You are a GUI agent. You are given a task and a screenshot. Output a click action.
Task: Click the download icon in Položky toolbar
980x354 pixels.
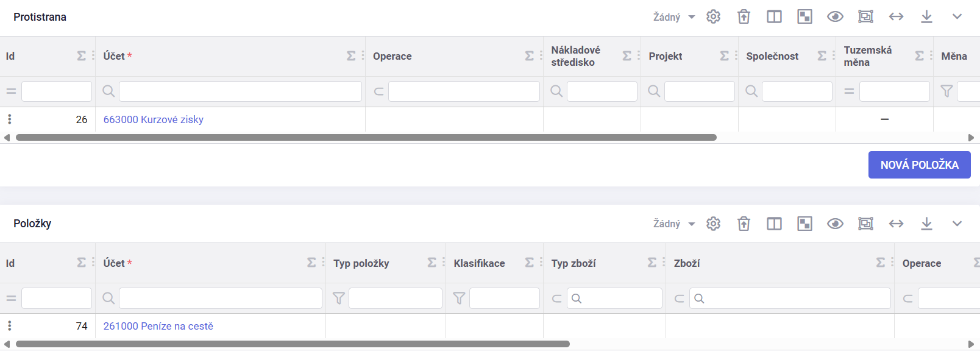tap(926, 224)
